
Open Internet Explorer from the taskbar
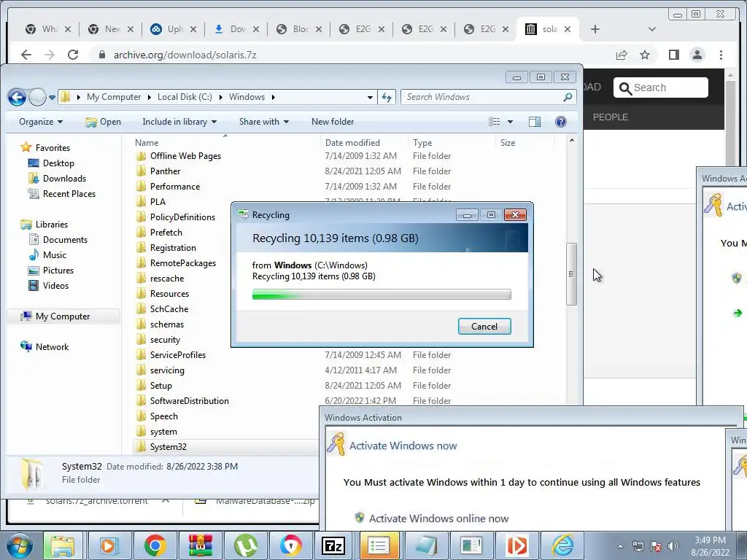pyautogui.click(x=562, y=545)
